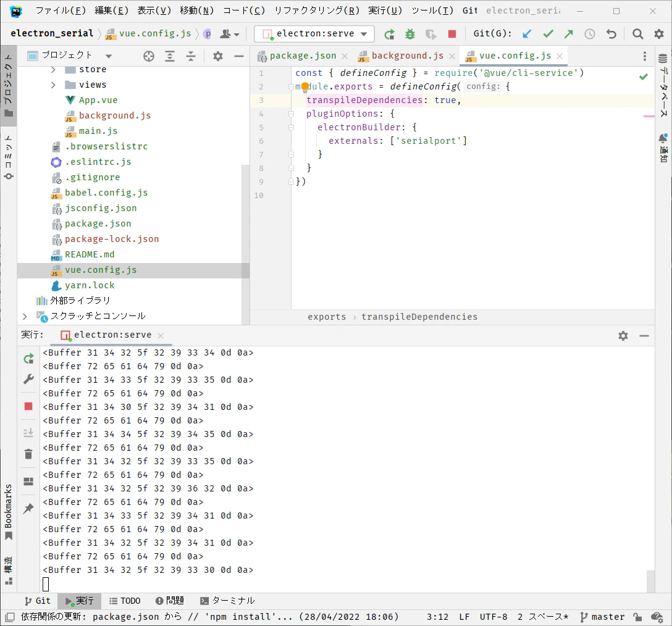Toggle the Bookmarks side panel
Image resolution: width=672 pixels, height=626 pixels.
click(x=8, y=512)
